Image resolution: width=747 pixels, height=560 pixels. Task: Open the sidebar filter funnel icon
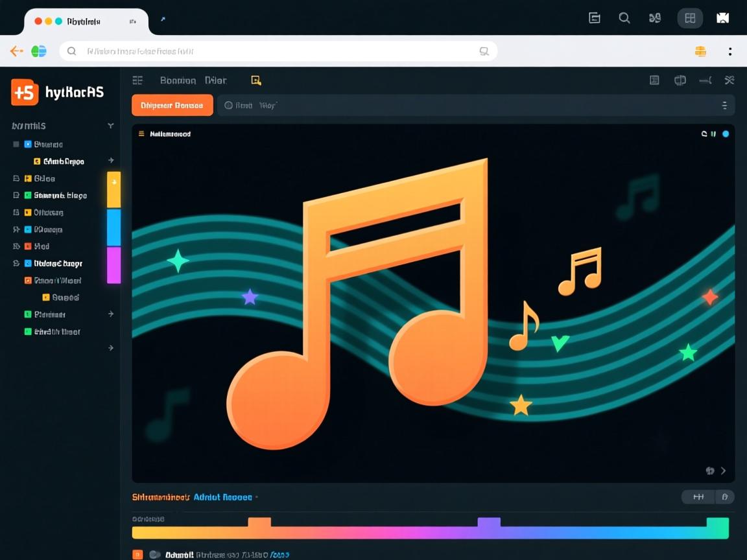pyautogui.click(x=111, y=126)
